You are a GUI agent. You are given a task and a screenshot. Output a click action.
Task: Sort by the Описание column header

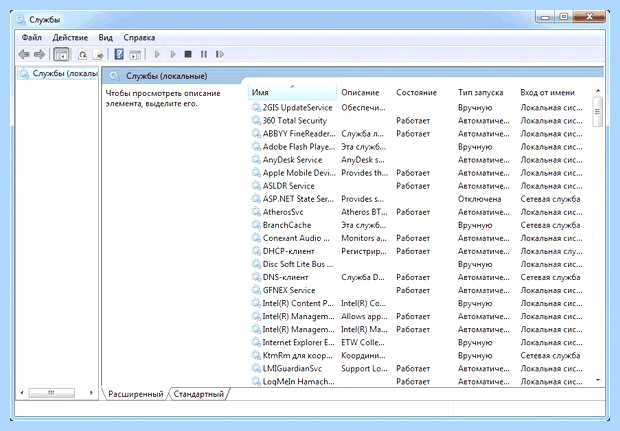[x=360, y=92]
